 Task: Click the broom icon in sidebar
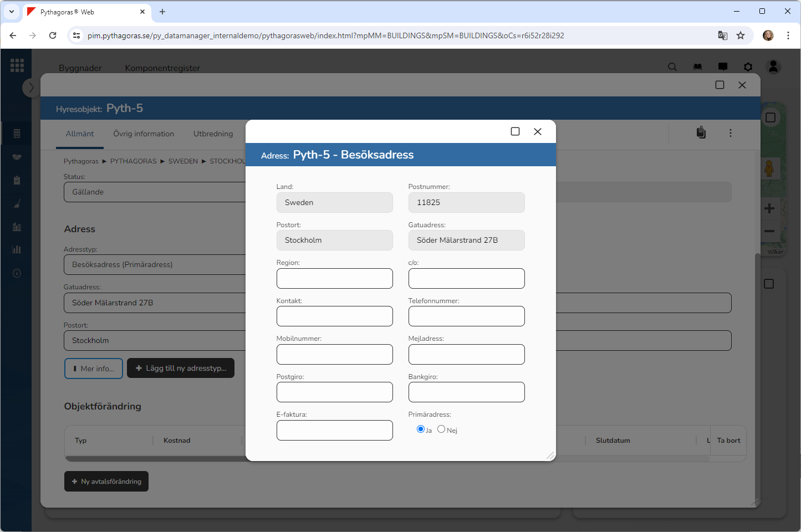tap(17, 203)
